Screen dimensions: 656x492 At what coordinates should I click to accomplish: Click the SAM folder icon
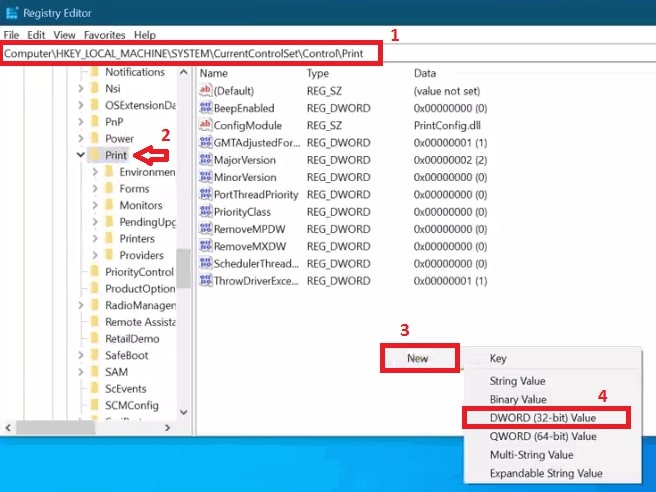coord(95,372)
